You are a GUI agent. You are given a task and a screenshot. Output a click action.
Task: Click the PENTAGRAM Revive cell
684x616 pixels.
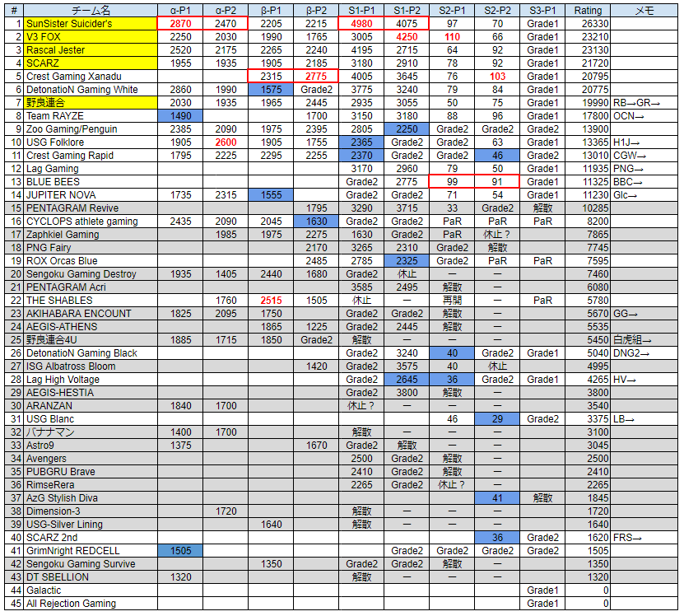pyautogui.click(x=91, y=208)
